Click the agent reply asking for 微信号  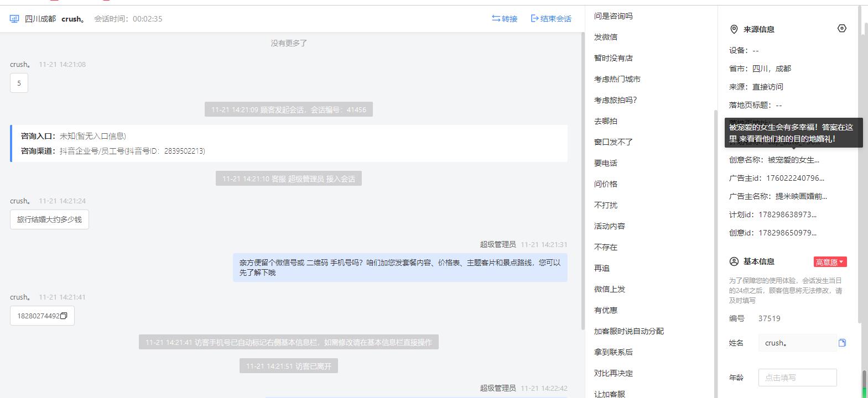400,268
